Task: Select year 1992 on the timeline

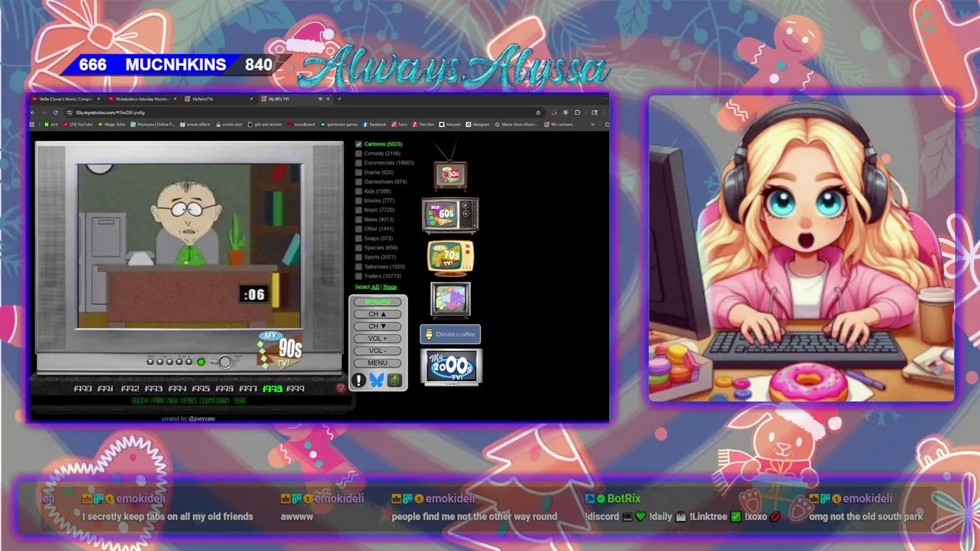Action: (130, 389)
